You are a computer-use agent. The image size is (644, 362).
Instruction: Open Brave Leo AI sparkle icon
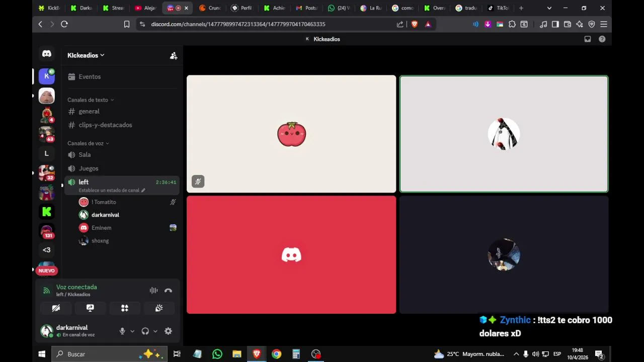(x=580, y=24)
